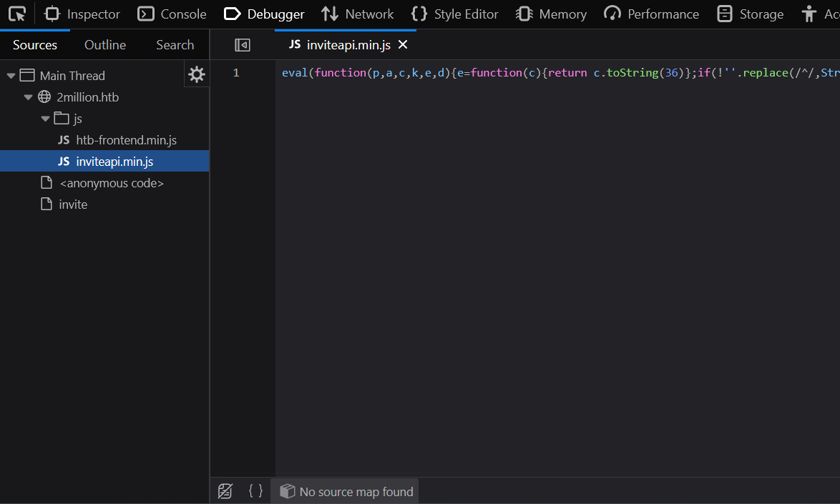Screen dimensions: 840x504
Task: Collapse the js folder
Action: 45,118
